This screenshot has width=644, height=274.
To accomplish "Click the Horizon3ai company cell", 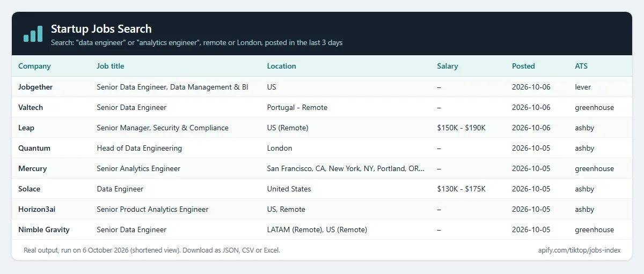I will coord(36,209).
